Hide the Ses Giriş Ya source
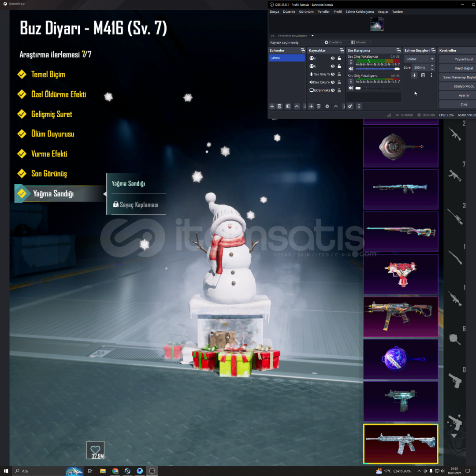The image size is (476, 476). [333, 74]
